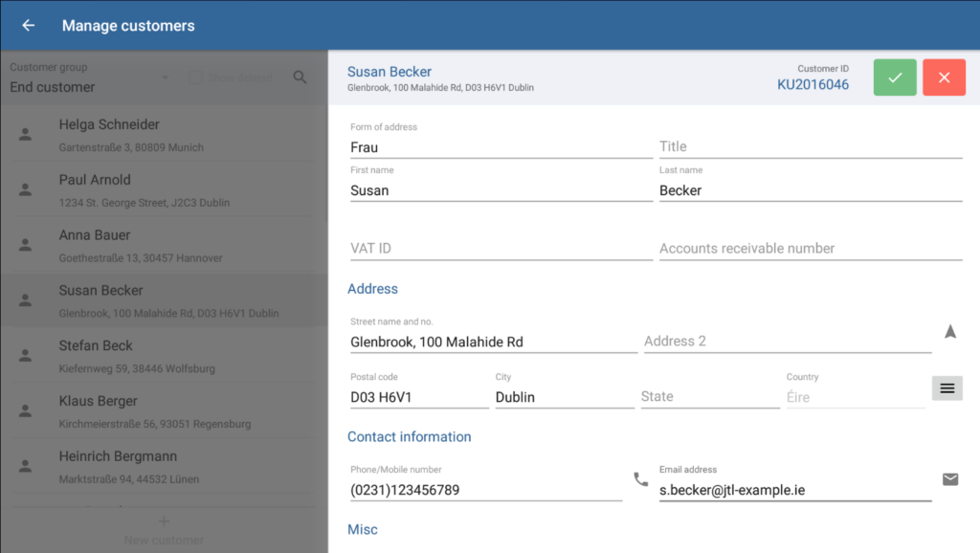Click into the VAT ID field

pos(501,249)
